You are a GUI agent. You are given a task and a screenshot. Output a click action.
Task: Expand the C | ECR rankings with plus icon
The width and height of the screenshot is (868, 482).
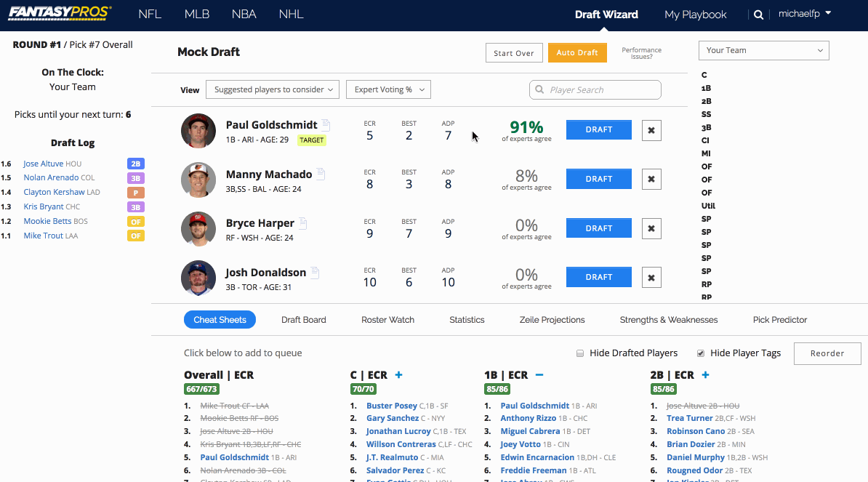(398, 374)
